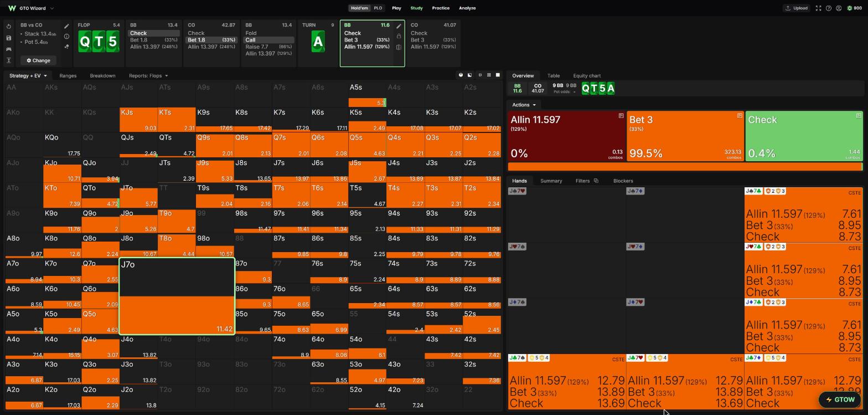Open the info icon beside Stack 13.4bb
The width and height of the screenshot is (868, 415).
pos(66,36)
